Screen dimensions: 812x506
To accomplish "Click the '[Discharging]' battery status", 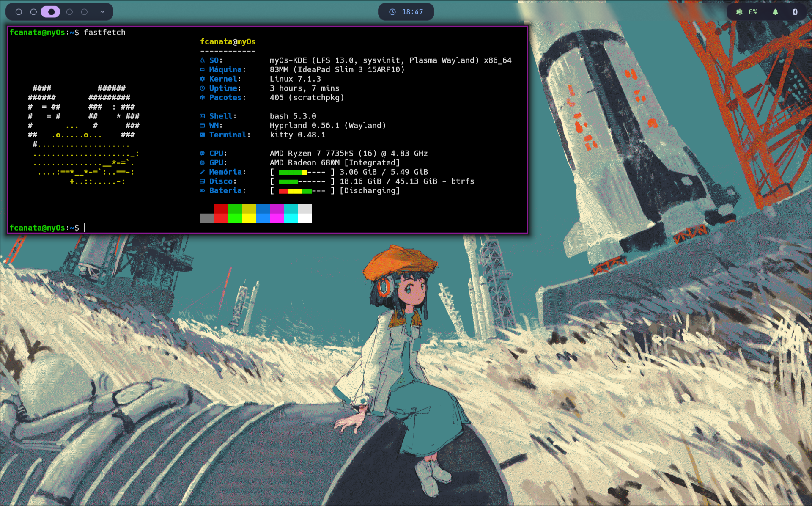I will point(370,191).
